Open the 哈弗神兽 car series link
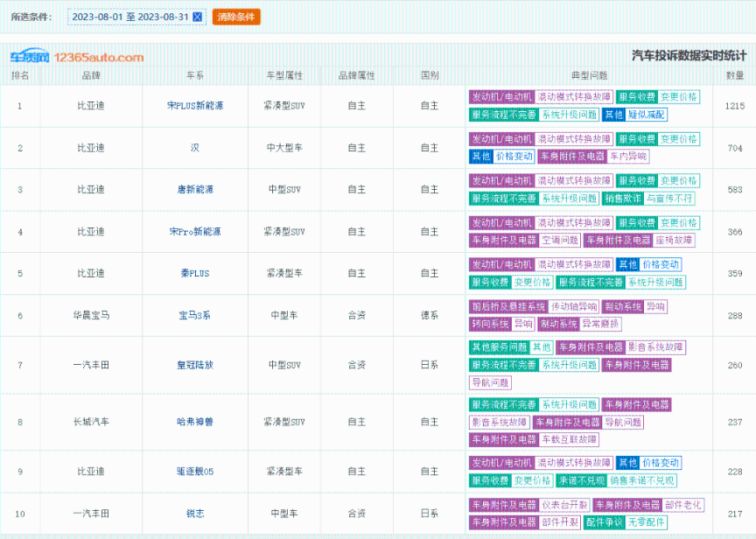The height and width of the screenshot is (539, 756). click(x=195, y=422)
